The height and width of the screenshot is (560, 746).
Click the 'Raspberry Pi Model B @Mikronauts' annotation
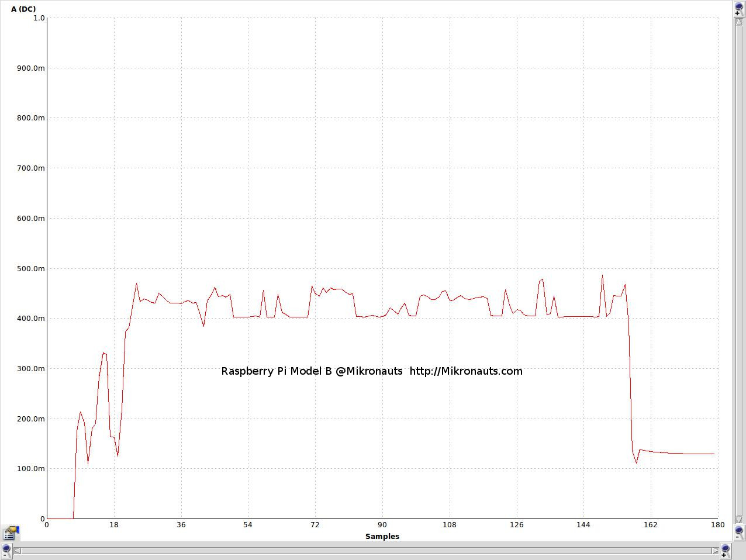[x=312, y=371]
